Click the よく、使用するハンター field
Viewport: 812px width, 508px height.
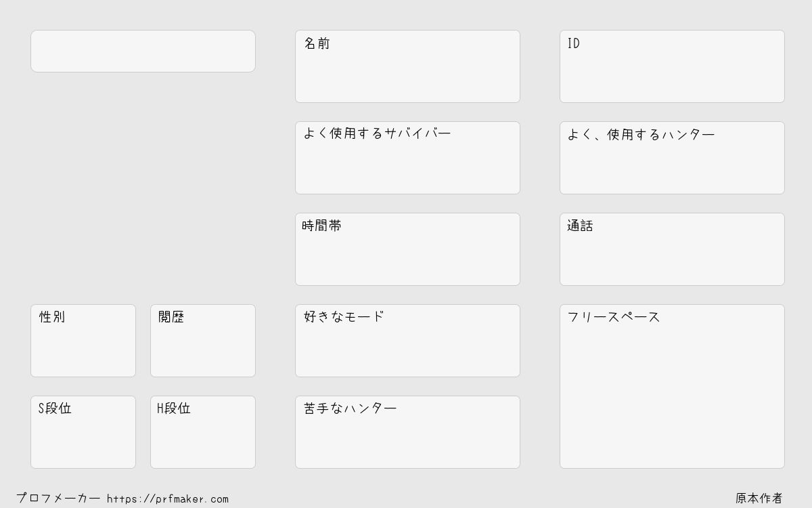coord(672,158)
